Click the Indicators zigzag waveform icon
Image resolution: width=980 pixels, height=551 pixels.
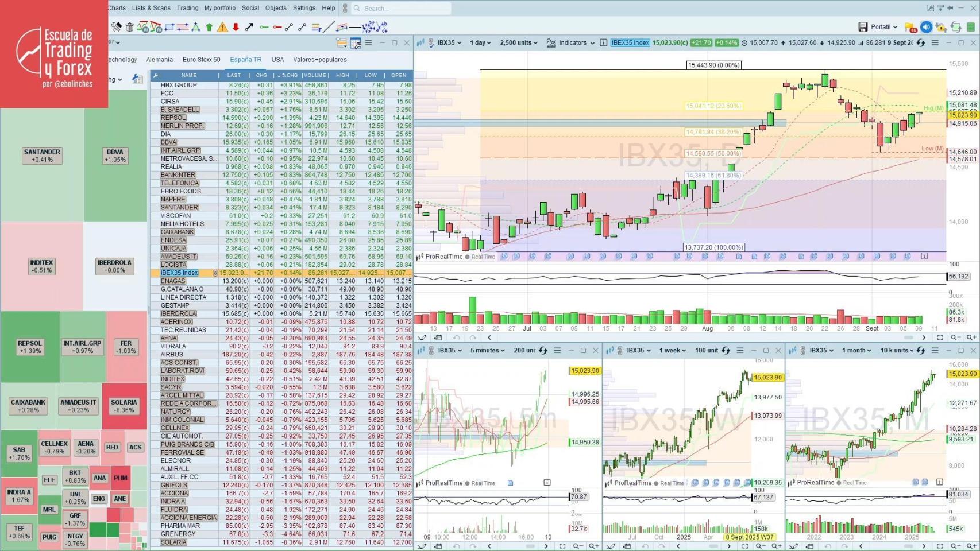coord(551,42)
